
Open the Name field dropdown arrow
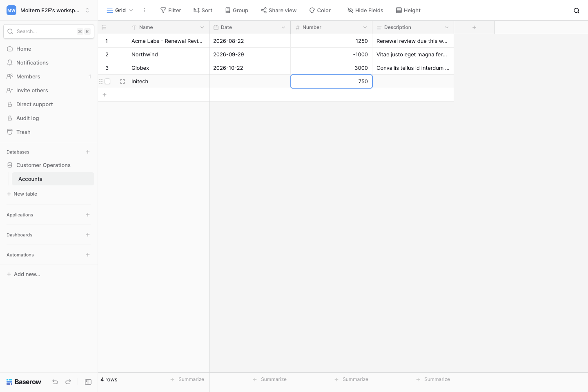202,27
